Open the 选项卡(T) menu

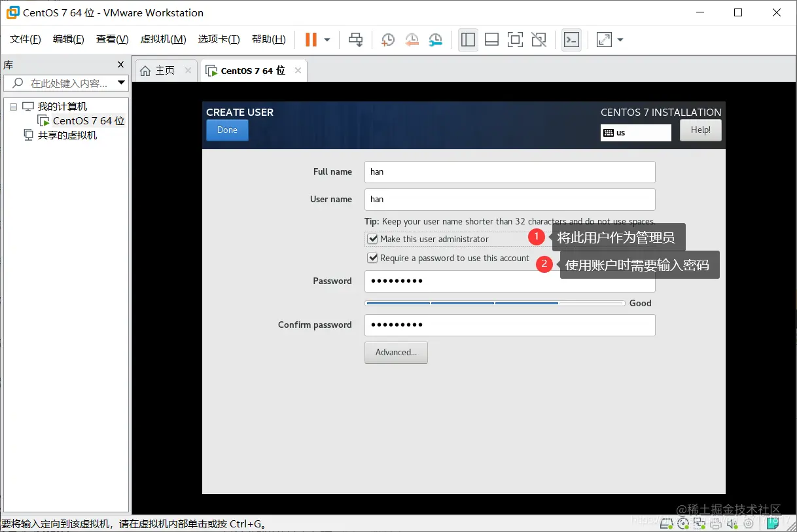click(x=219, y=39)
